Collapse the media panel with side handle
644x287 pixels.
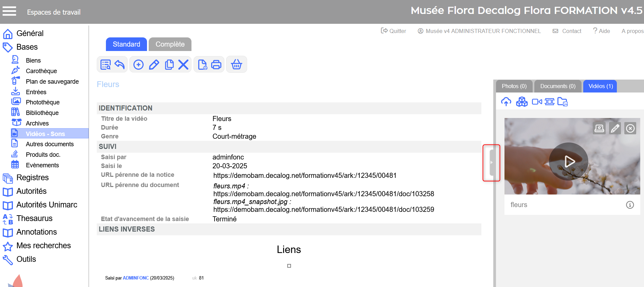click(x=491, y=163)
